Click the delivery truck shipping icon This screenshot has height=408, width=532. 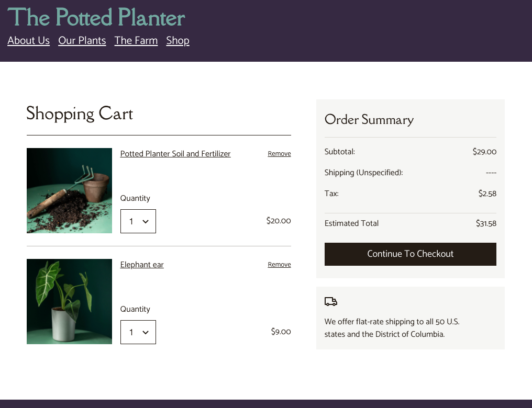(331, 302)
